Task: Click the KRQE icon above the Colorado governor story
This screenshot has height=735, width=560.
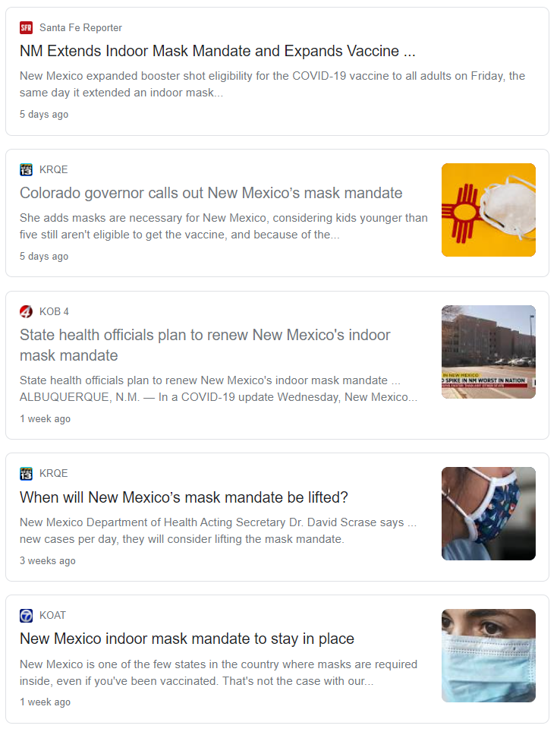Action: point(27,169)
